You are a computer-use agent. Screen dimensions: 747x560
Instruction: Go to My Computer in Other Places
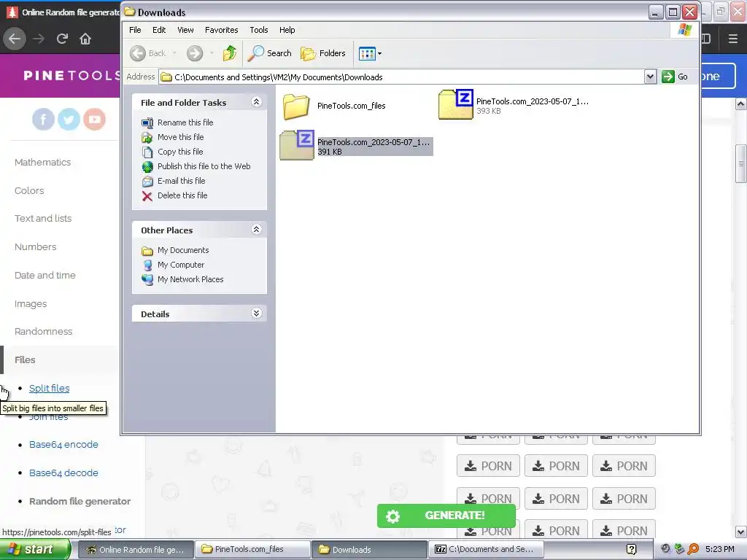[181, 265]
